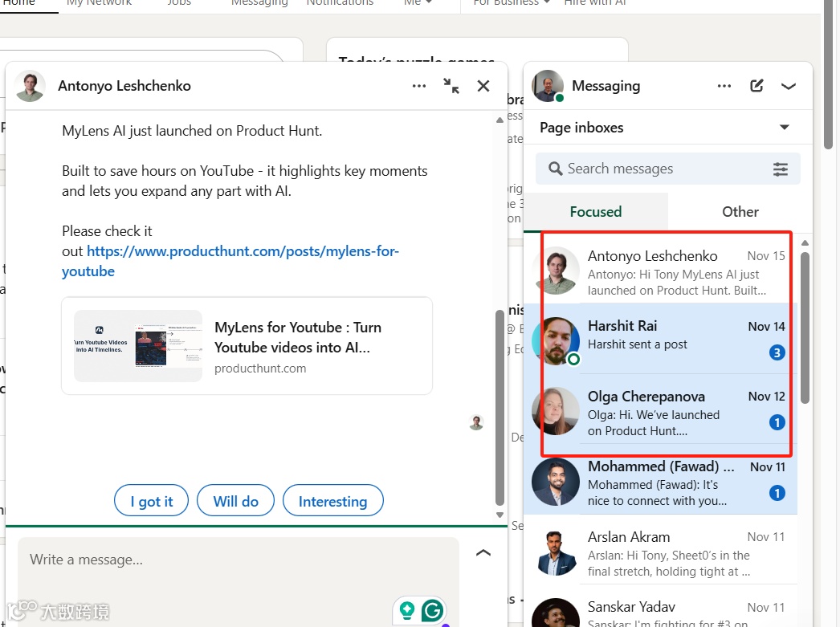This screenshot has height=627, width=840.
Task: Send quick reply "Interesting"
Action: (332, 501)
